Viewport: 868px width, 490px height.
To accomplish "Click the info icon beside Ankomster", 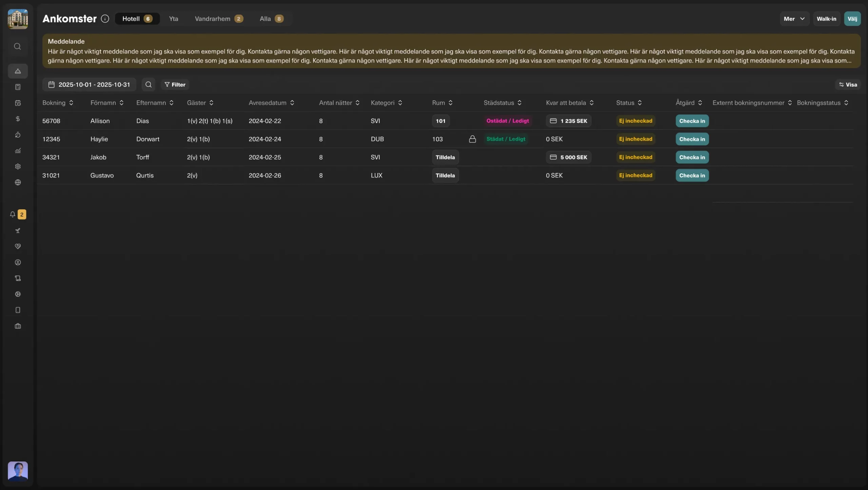I will pyautogui.click(x=105, y=19).
